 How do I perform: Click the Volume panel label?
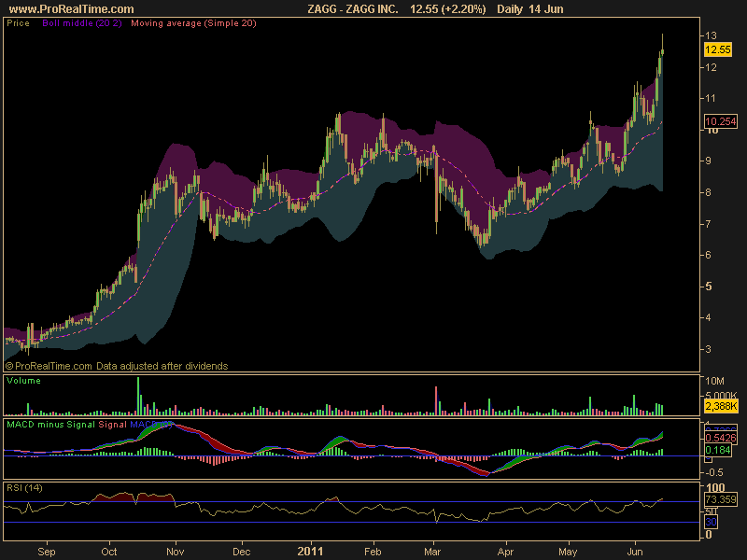(23, 381)
